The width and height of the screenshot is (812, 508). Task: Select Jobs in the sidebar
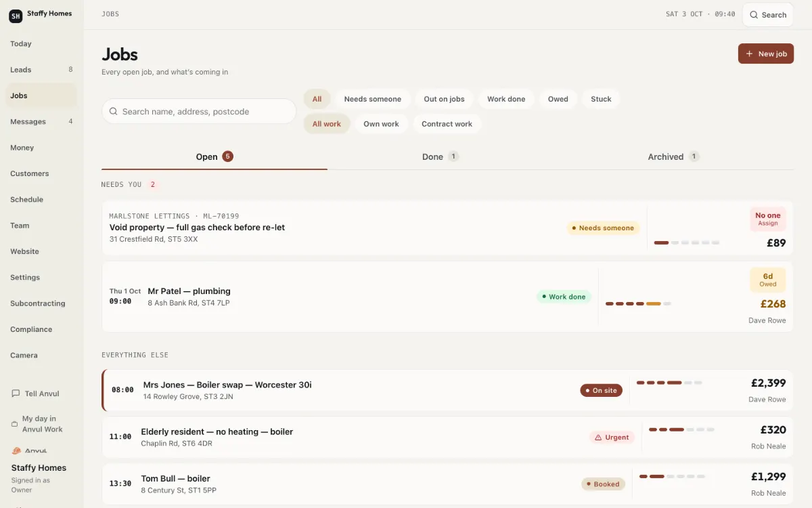click(x=41, y=96)
